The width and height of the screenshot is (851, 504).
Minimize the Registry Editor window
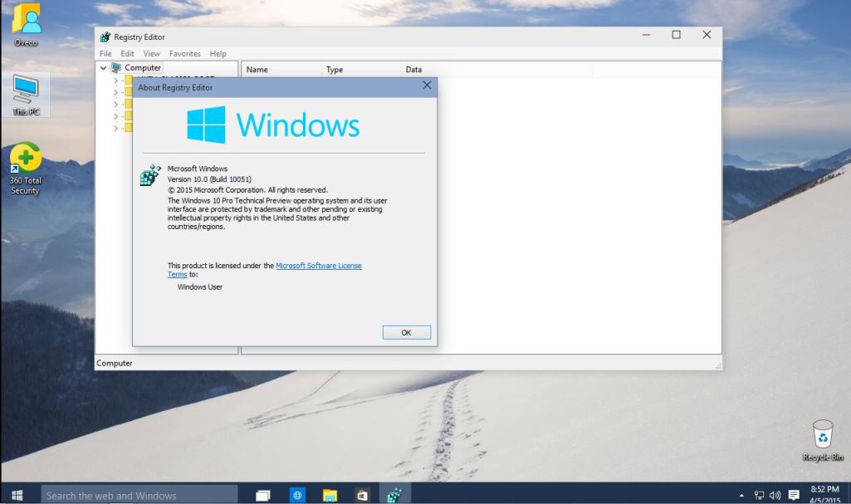646,35
